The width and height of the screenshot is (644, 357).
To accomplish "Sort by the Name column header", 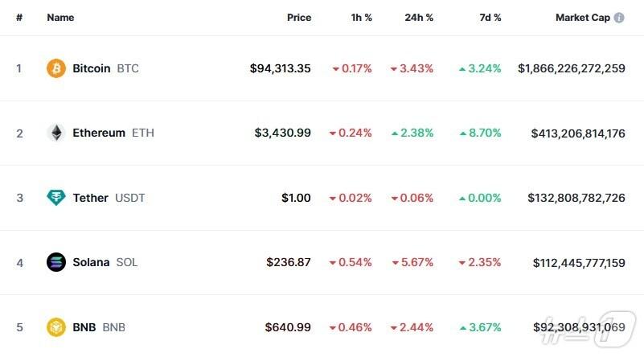I will 60,18.
